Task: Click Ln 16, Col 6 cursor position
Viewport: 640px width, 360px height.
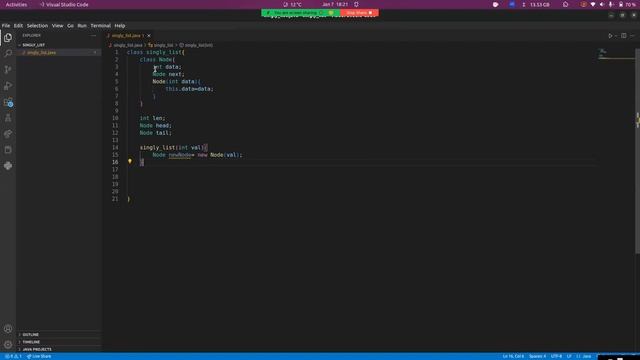Action: point(513,356)
